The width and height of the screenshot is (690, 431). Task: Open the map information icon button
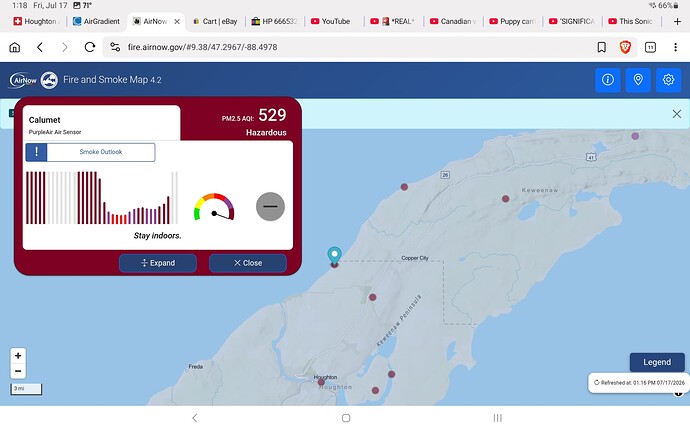tap(608, 80)
